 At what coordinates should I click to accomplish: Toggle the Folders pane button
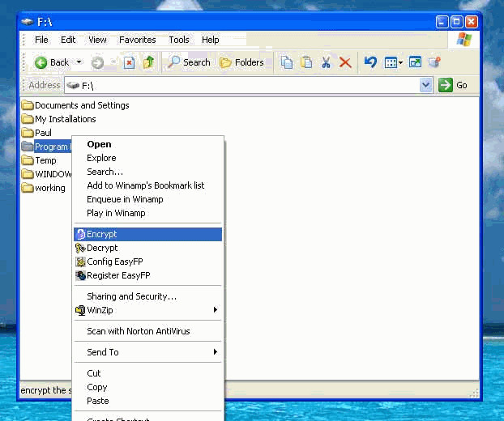(x=241, y=62)
